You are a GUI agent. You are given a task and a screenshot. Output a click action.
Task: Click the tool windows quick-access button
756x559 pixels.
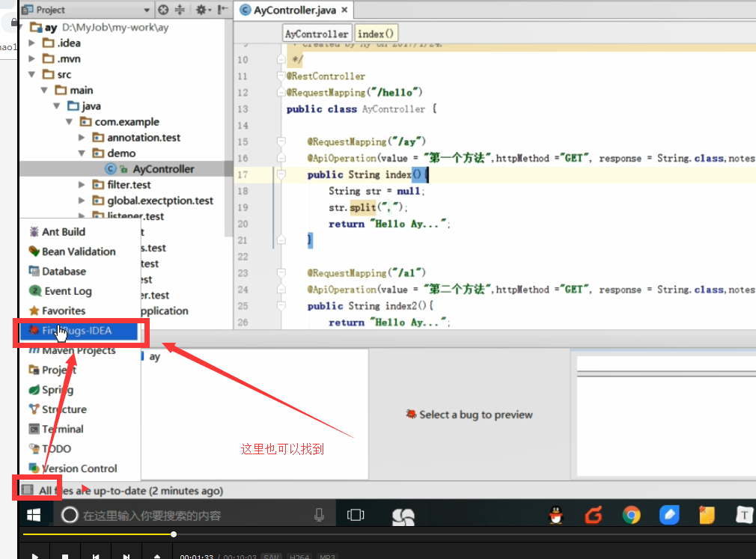click(28, 490)
